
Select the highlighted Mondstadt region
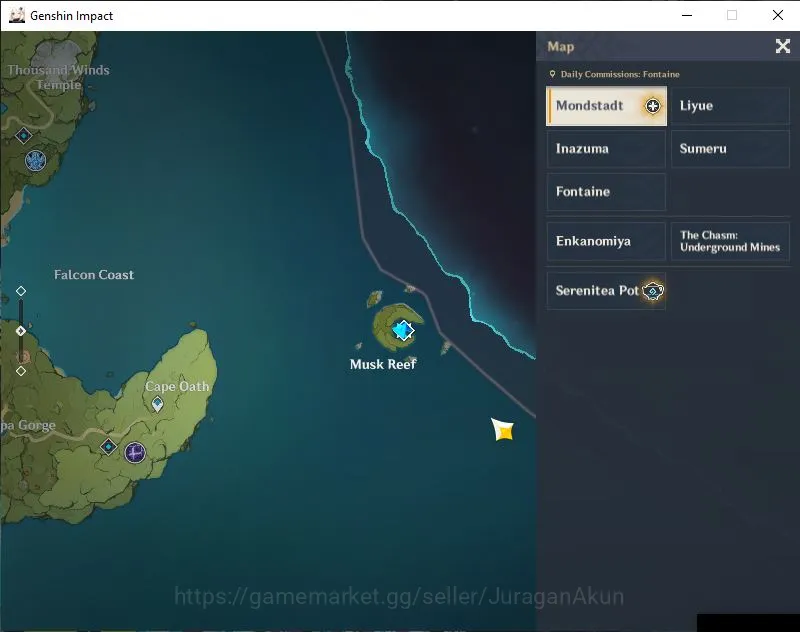click(606, 106)
